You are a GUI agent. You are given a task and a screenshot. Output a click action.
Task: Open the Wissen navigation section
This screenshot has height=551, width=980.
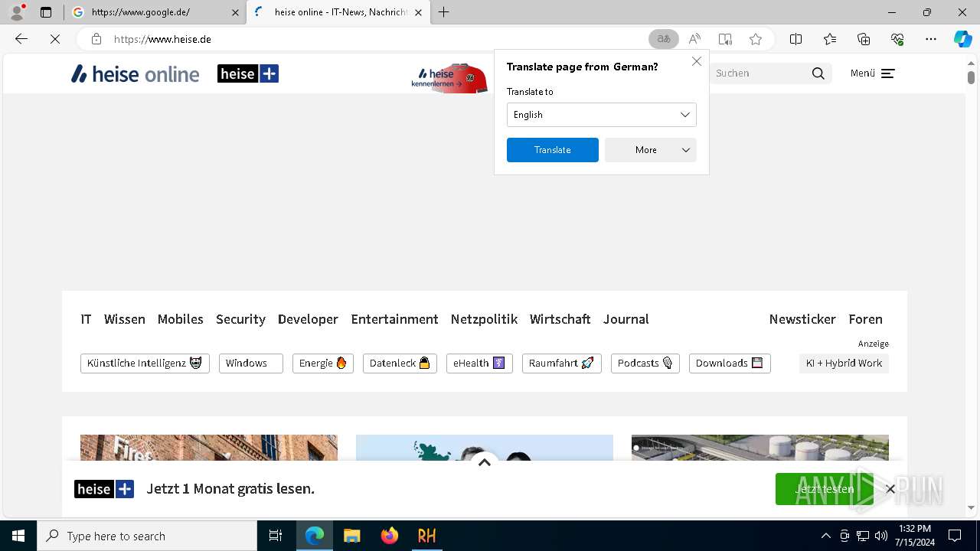click(125, 319)
